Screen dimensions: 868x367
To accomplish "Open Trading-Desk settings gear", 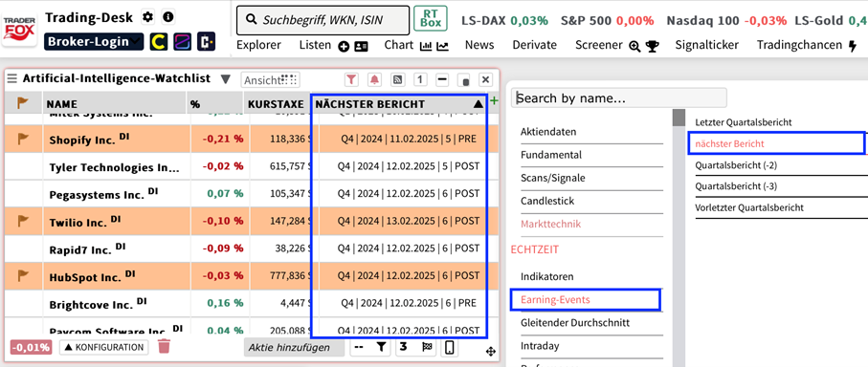I will pyautogui.click(x=147, y=17).
